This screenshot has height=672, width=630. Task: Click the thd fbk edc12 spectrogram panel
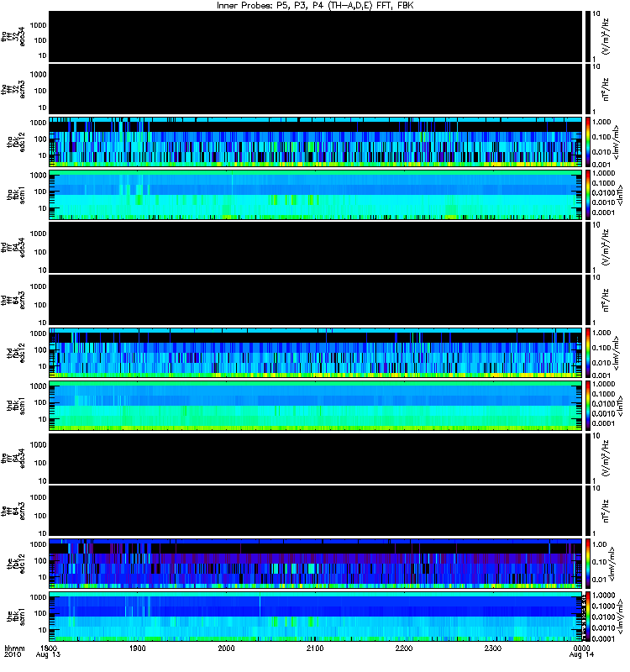click(316, 353)
